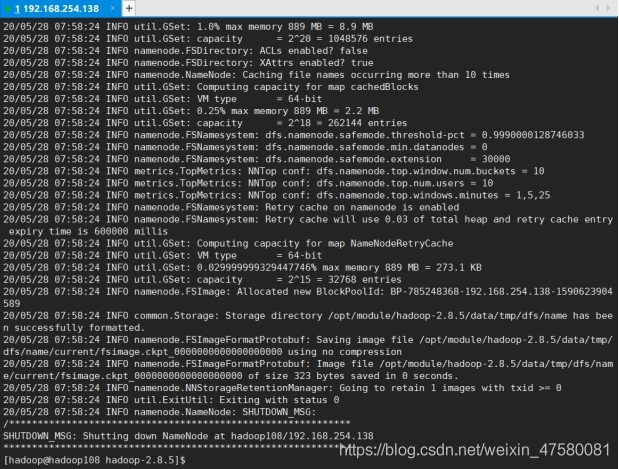This screenshot has width=619, height=469.
Task: Click the text 'Exiting with status 0'
Action: point(279,400)
